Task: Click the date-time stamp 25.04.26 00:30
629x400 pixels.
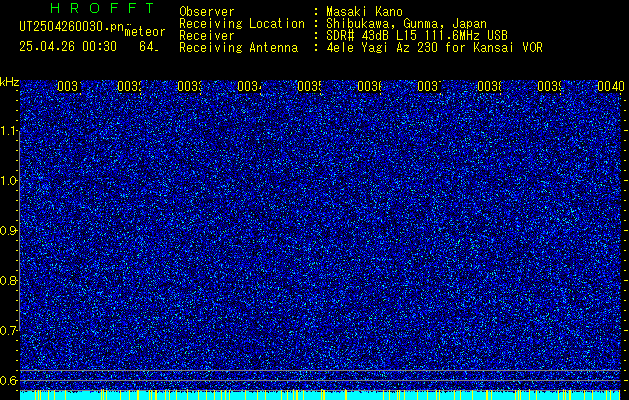Action: pyautogui.click(x=68, y=47)
